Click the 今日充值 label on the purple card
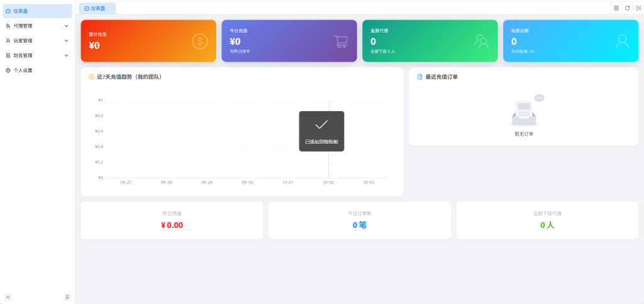This screenshot has width=644, height=304. click(238, 30)
